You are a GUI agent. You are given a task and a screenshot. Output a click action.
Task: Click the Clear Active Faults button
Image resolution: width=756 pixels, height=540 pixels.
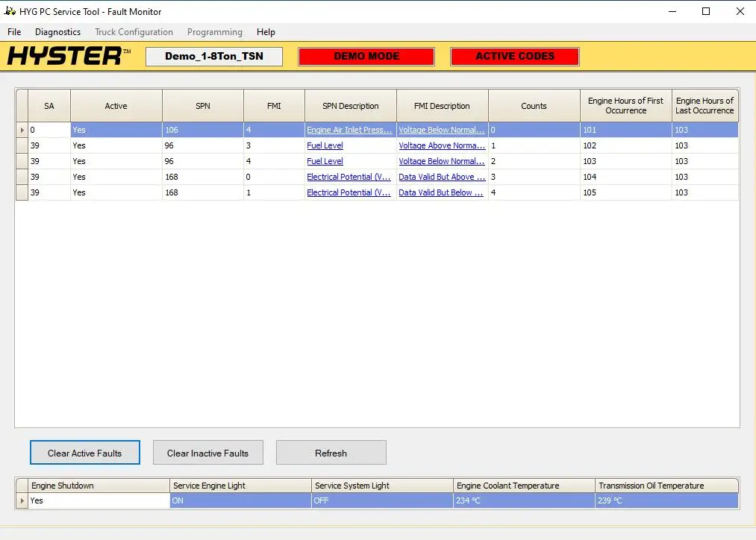click(x=84, y=453)
